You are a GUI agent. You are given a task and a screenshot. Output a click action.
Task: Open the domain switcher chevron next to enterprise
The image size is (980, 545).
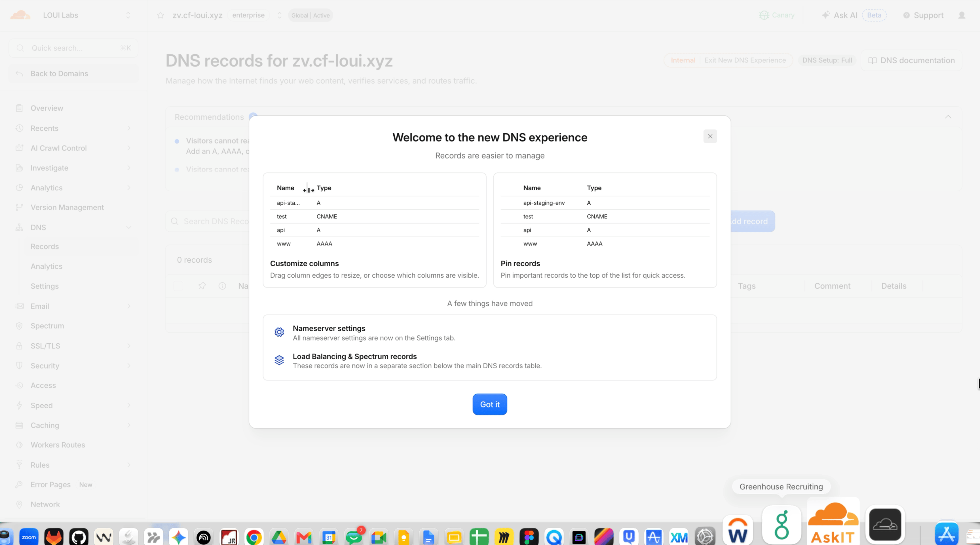(279, 15)
